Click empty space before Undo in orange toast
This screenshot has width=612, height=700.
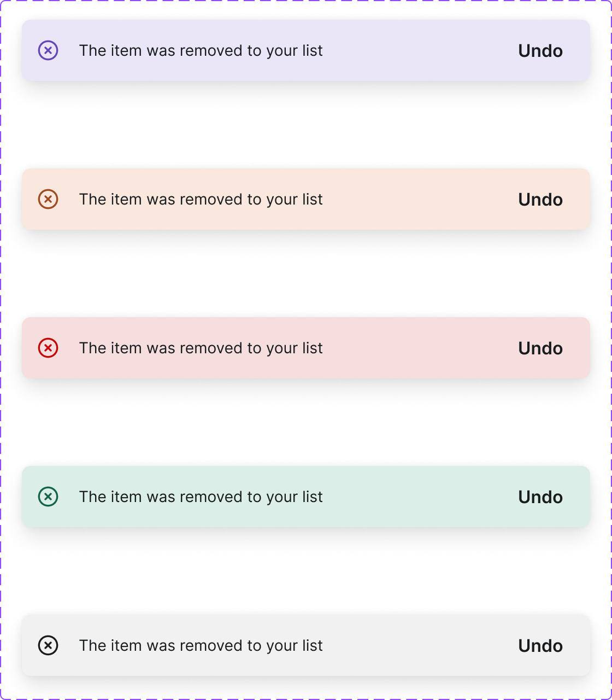point(421,200)
